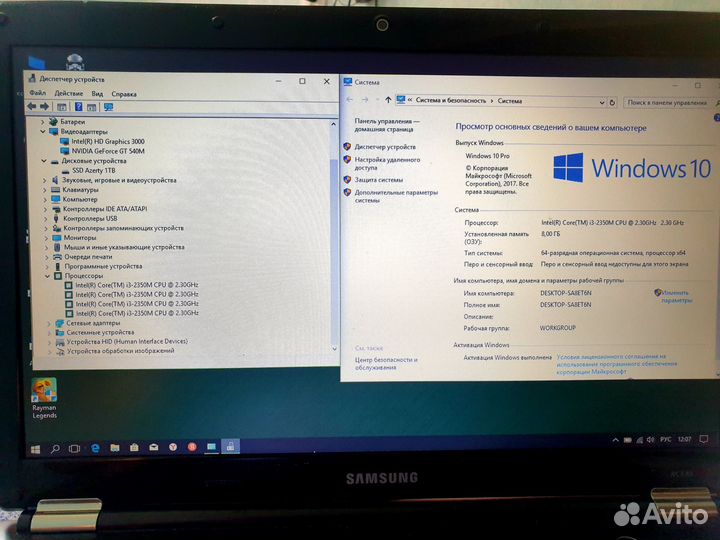The height and width of the screenshot is (540, 720).
Task: Select Контроллеры IDE ATA/ATAPI item
Action: click(x=105, y=209)
